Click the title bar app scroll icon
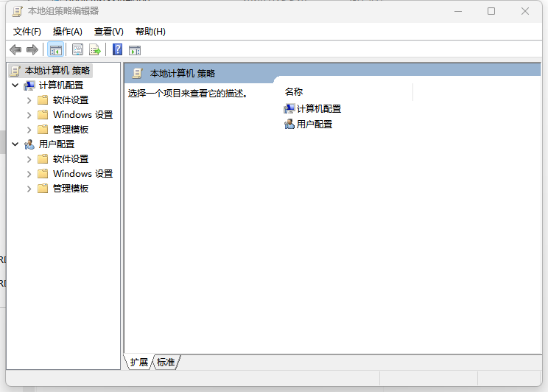 (x=17, y=11)
